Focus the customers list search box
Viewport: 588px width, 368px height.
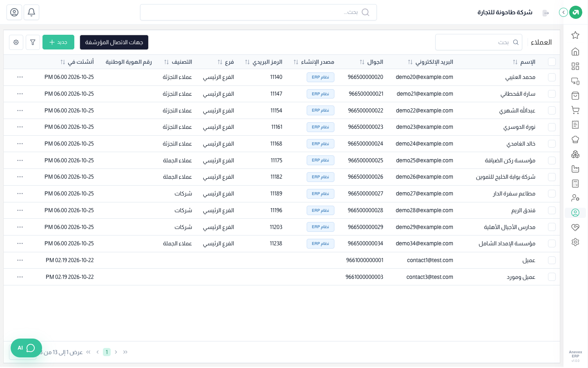pos(479,42)
